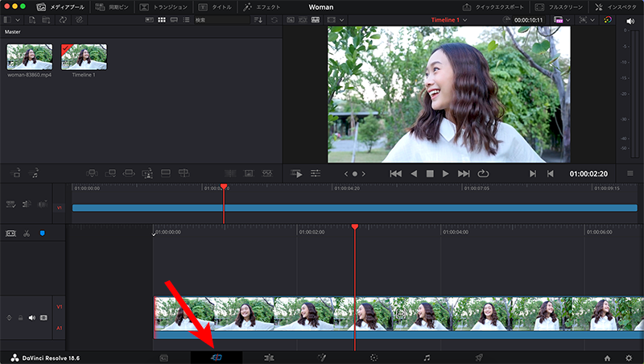
Task: Switch media pool to thumbnail grid view
Action: coord(162,19)
